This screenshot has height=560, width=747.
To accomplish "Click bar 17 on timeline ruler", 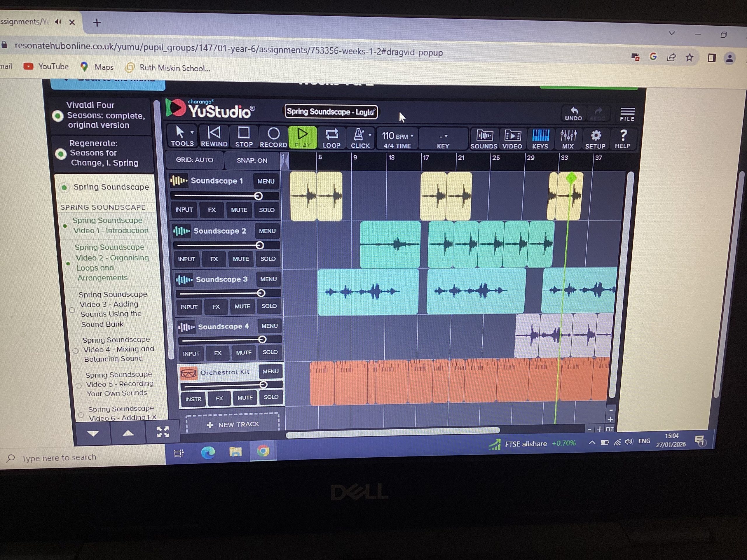I will click(426, 157).
